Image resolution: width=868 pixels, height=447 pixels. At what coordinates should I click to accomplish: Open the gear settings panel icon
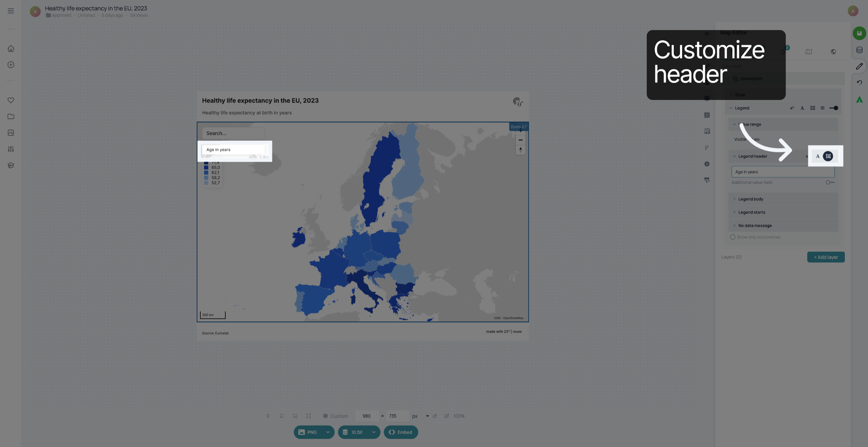click(x=707, y=164)
